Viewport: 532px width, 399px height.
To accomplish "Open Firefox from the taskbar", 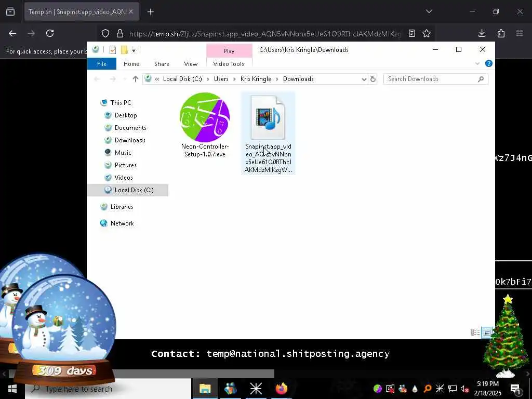I will pyautogui.click(x=281, y=389).
